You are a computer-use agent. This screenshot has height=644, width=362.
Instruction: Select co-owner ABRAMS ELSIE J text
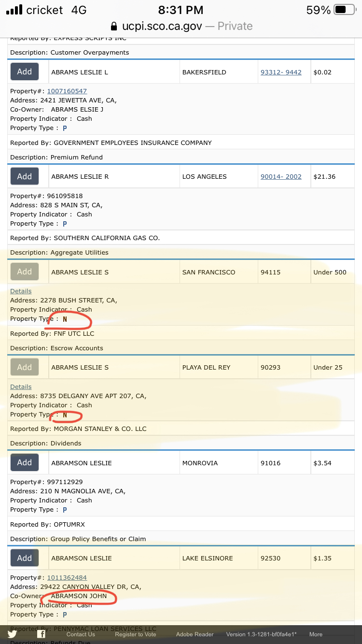77,109
